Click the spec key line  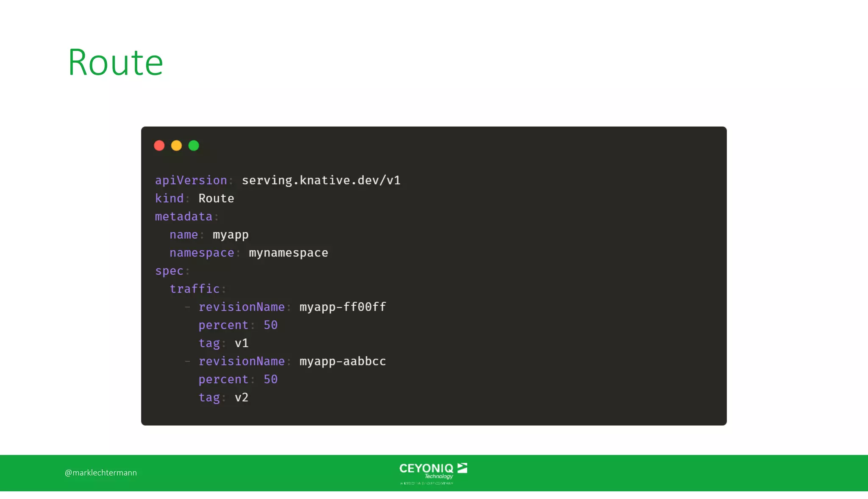coord(169,271)
